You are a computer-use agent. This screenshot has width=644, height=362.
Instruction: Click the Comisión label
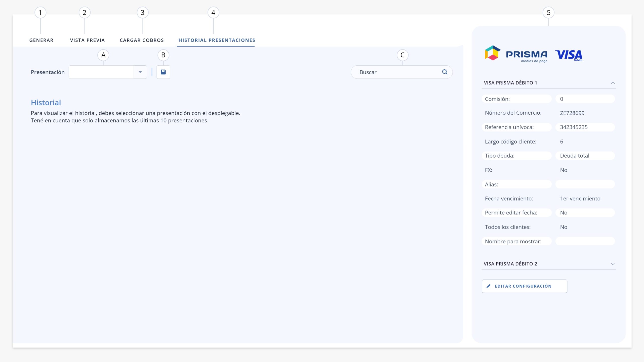pos(497,99)
